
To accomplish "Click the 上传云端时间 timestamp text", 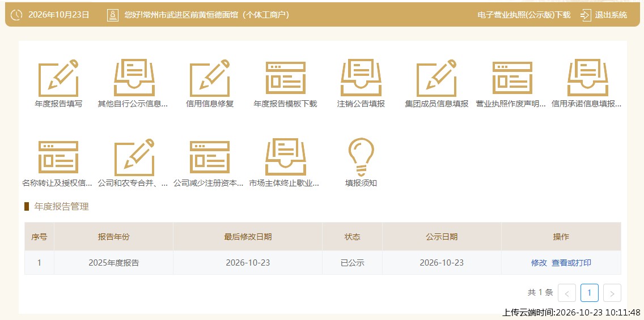I will tap(571, 312).
